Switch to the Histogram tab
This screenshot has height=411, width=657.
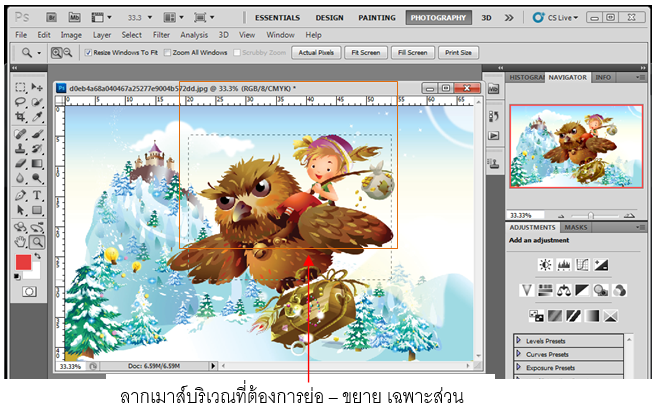click(528, 77)
